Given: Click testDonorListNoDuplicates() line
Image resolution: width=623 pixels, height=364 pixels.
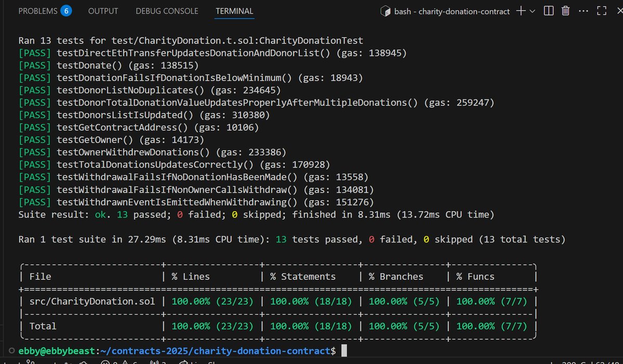Looking at the screenshot, I should tap(149, 90).
